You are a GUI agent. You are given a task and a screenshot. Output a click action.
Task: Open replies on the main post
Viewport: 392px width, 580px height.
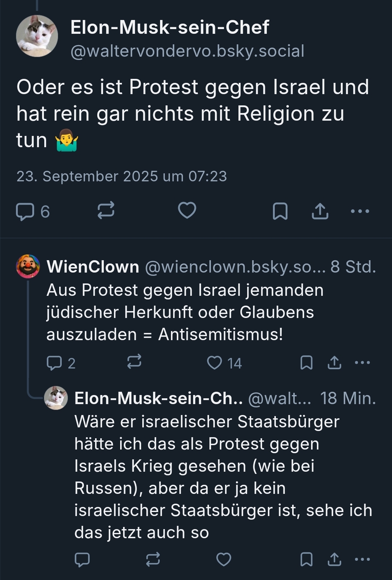(x=25, y=212)
